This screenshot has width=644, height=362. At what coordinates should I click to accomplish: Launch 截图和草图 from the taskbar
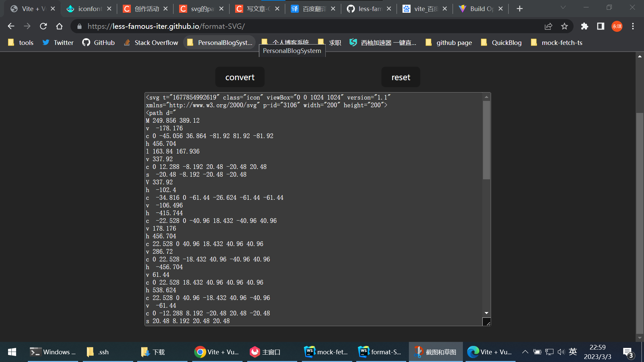click(x=435, y=352)
